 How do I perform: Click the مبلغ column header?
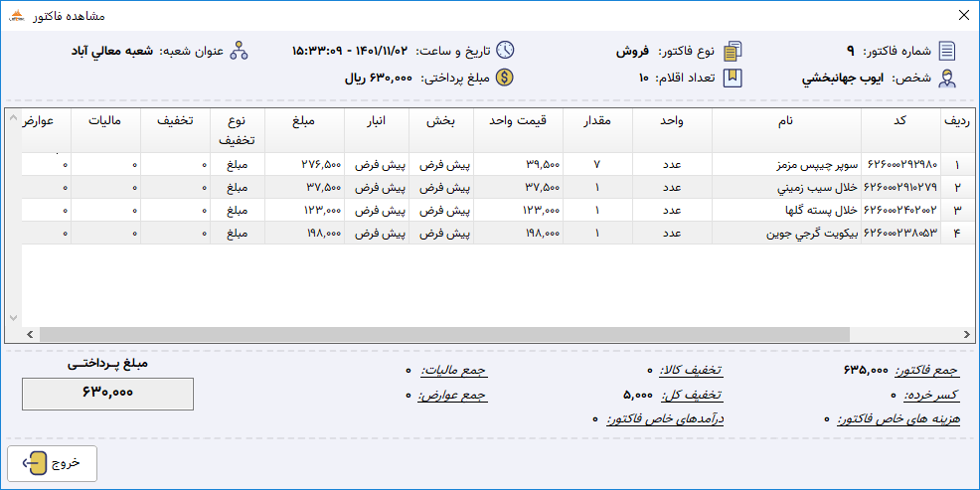point(304,130)
